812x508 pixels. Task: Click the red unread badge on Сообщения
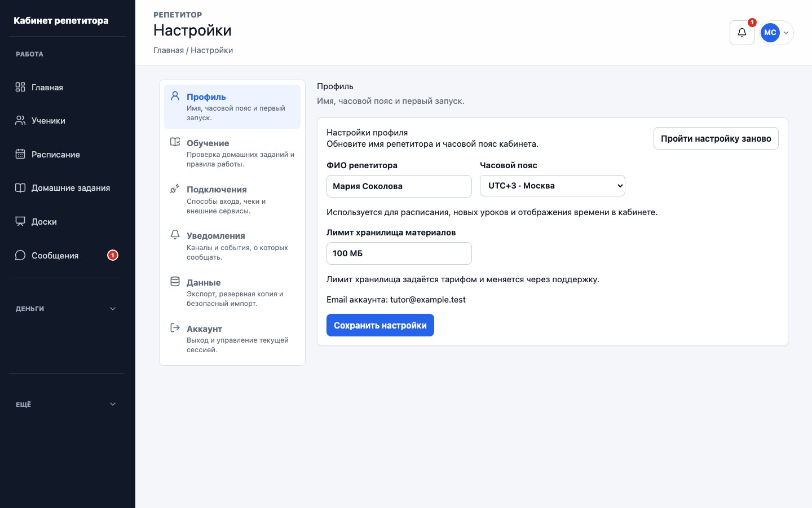(113, 255)
